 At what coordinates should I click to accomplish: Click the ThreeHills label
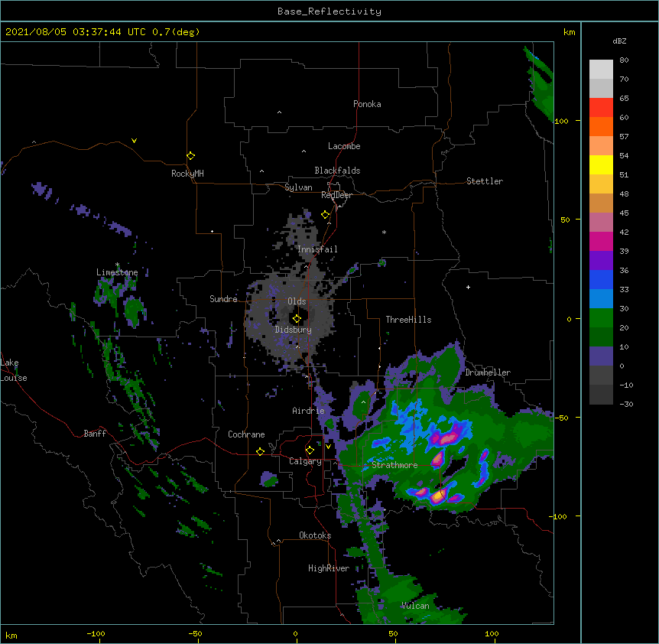408,320
